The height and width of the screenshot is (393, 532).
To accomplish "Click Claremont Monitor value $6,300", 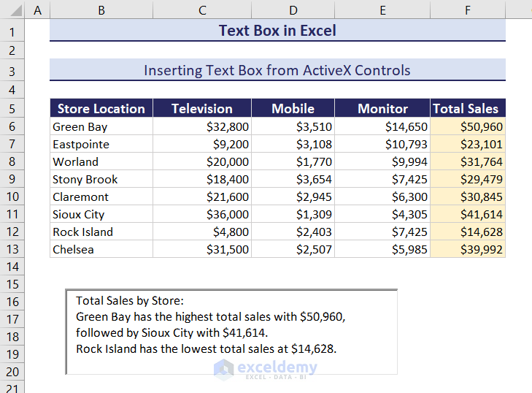I will click(383, 196).
